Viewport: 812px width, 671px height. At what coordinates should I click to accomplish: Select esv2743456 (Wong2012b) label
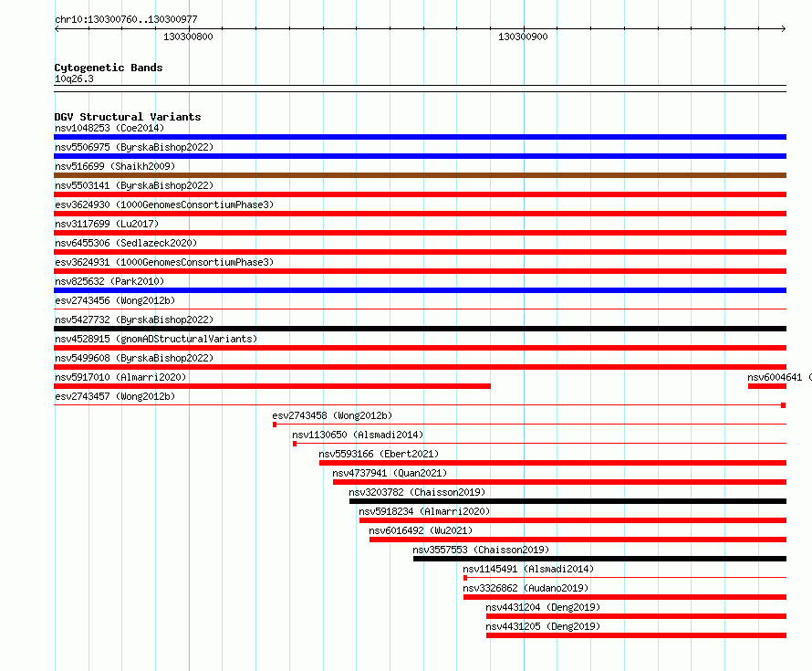pyautogui.click(x=115, y=300)
